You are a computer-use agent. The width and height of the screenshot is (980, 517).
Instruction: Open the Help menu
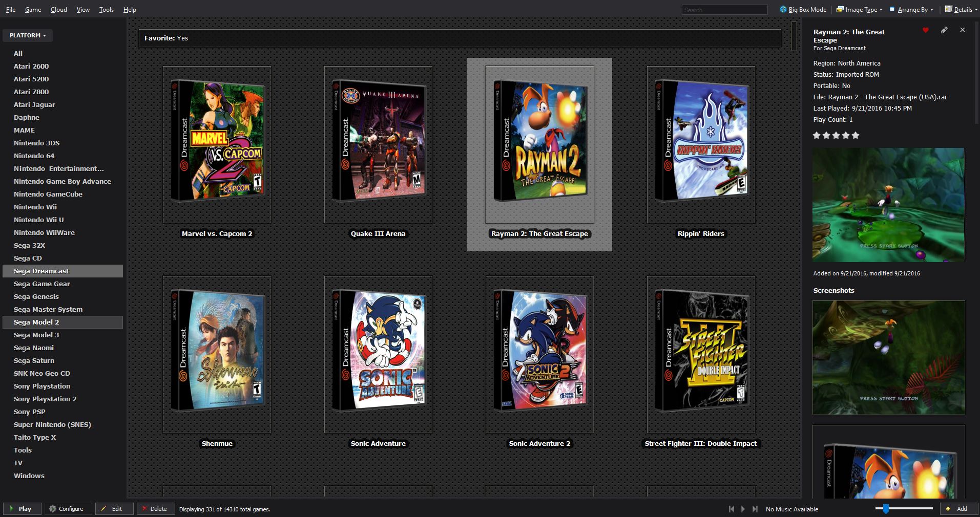[130, 10]
